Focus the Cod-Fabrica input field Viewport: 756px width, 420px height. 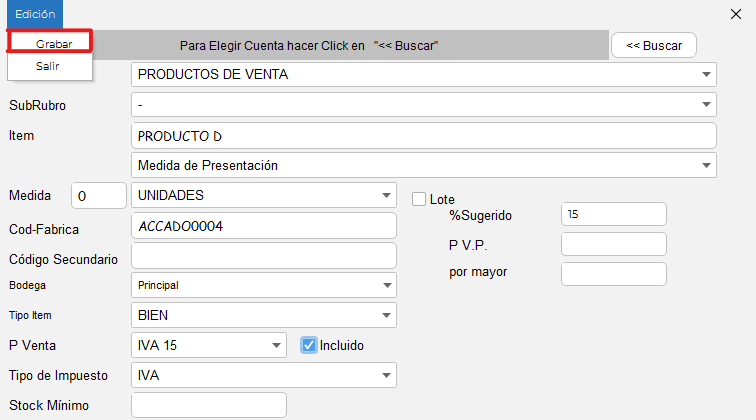click(x=264, y=226)
